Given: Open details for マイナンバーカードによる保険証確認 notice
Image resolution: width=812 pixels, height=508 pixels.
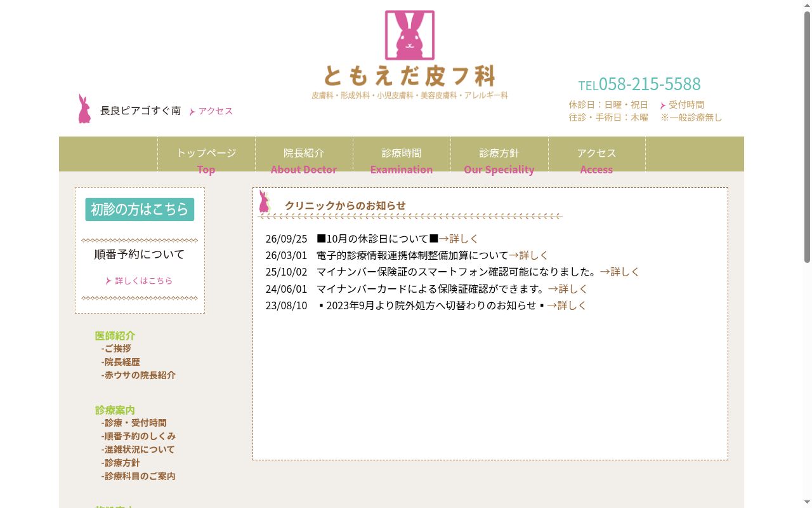Looking at the screenshot, I should point(568,289).
